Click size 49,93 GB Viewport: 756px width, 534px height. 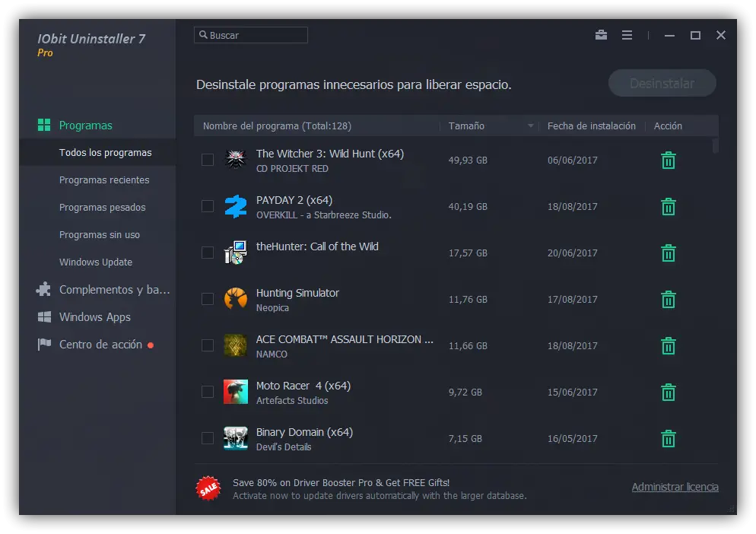(x=468, y=161)
